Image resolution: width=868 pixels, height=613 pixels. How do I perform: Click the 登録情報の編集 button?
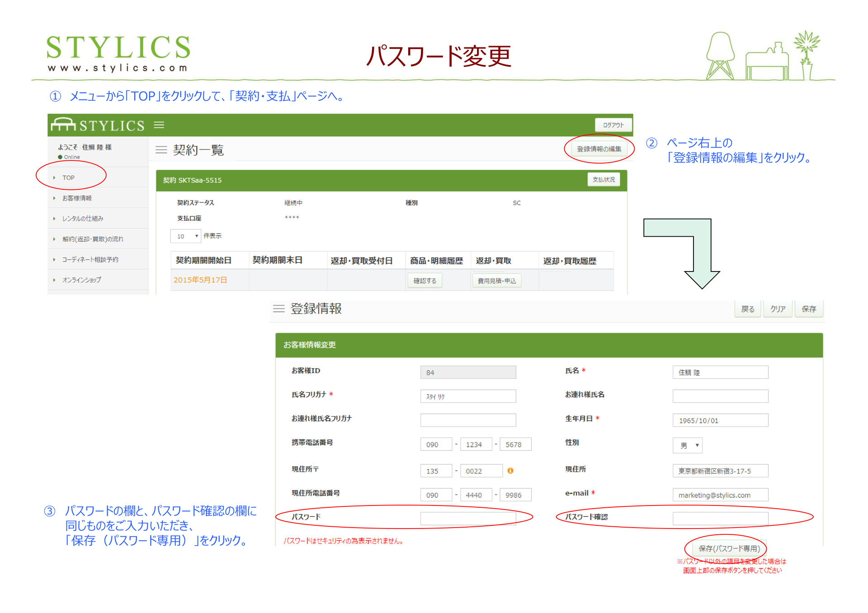click(599, 149)
